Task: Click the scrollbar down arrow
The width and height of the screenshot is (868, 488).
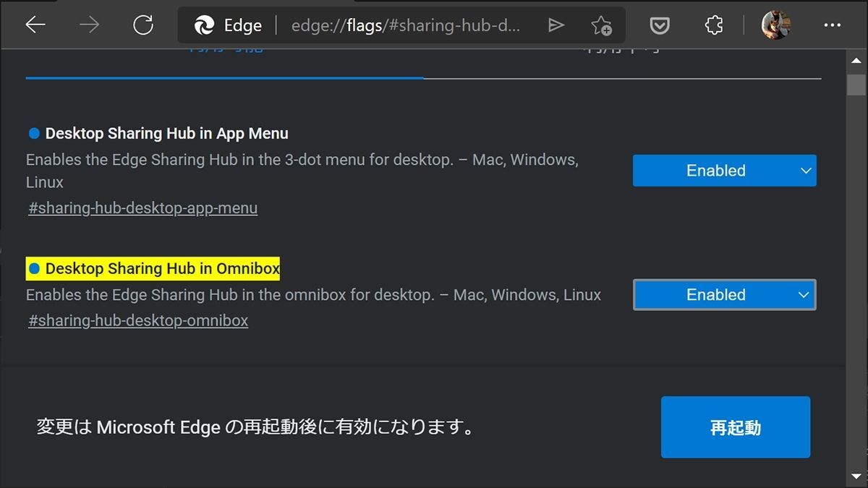Action: point(856,478)
